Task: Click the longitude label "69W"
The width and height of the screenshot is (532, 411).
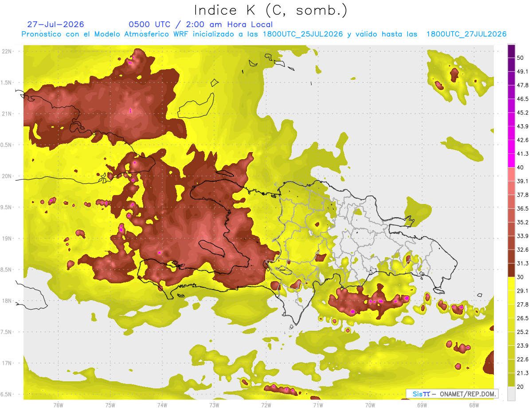Action: tap(422, 405)
